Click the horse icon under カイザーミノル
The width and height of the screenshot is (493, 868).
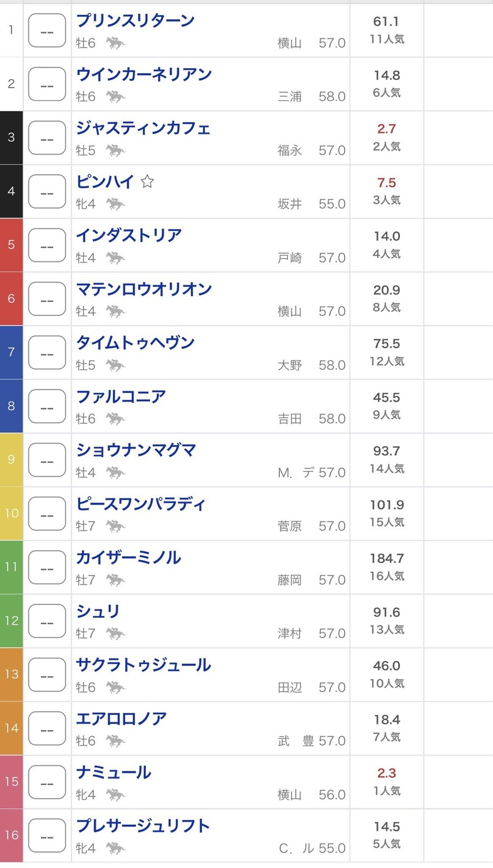(116, 580)
